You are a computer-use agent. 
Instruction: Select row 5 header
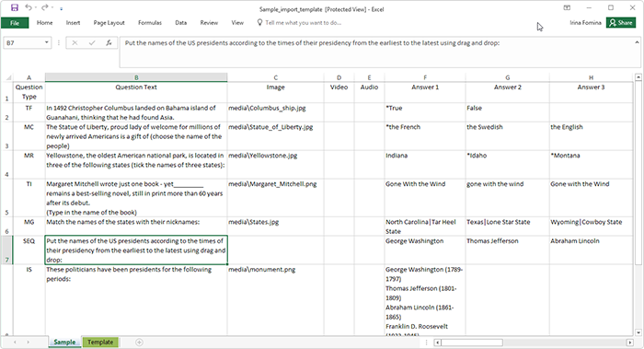tap(7, 198)
